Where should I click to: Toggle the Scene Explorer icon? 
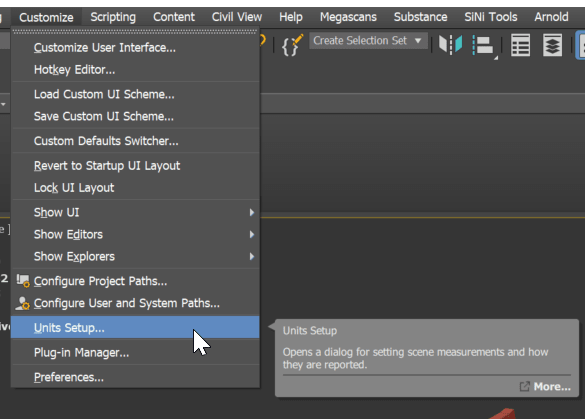coord(520,45)
